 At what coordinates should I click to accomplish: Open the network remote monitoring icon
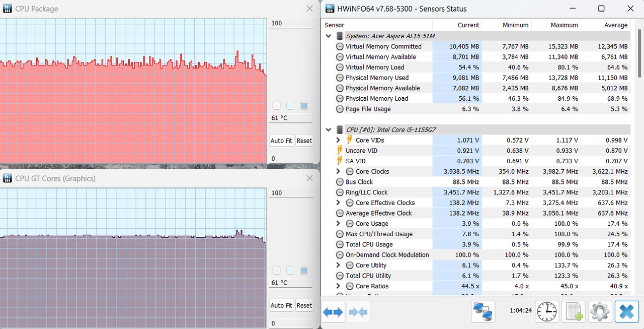point(483,312)
